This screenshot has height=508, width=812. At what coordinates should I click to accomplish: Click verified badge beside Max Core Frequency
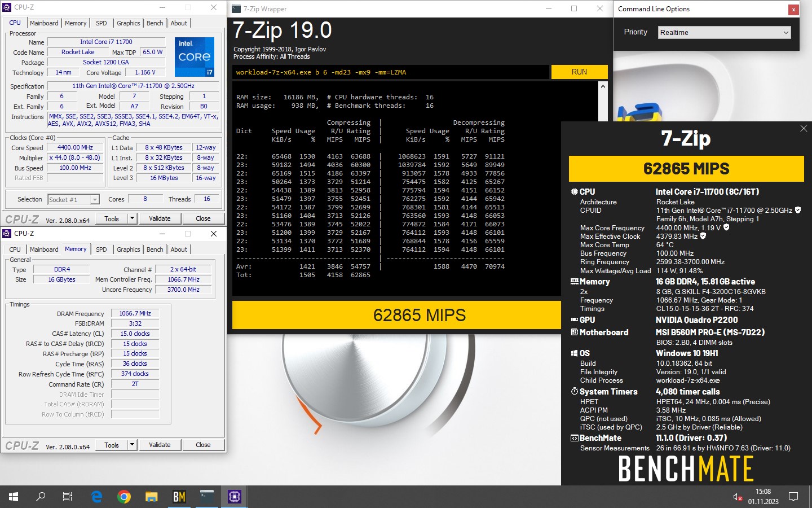(x=726, y=227)
